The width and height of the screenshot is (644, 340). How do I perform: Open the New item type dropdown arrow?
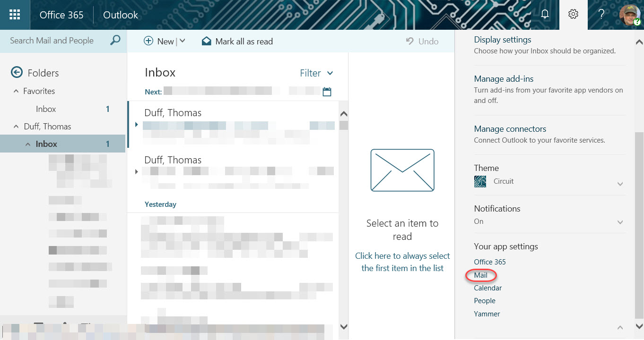coord(183,42)
